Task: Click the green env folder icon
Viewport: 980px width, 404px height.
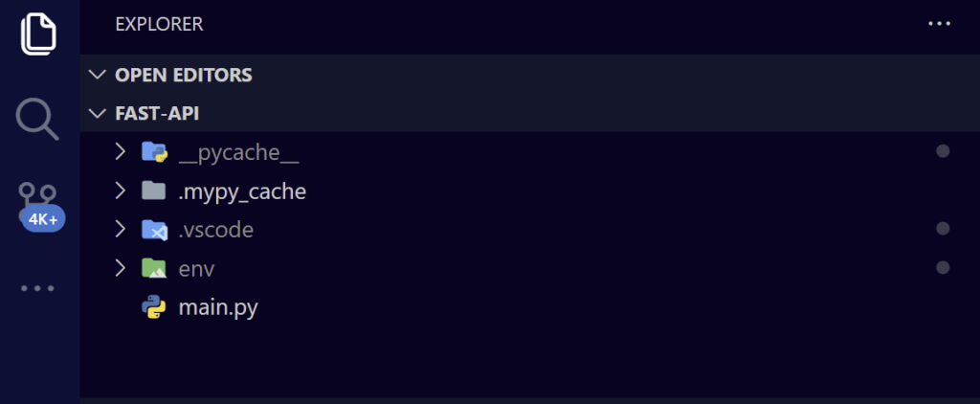Action: (154, 269)
